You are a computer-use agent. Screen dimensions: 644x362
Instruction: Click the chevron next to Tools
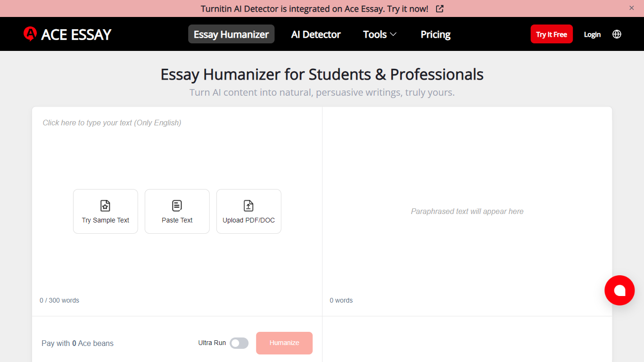393,34
